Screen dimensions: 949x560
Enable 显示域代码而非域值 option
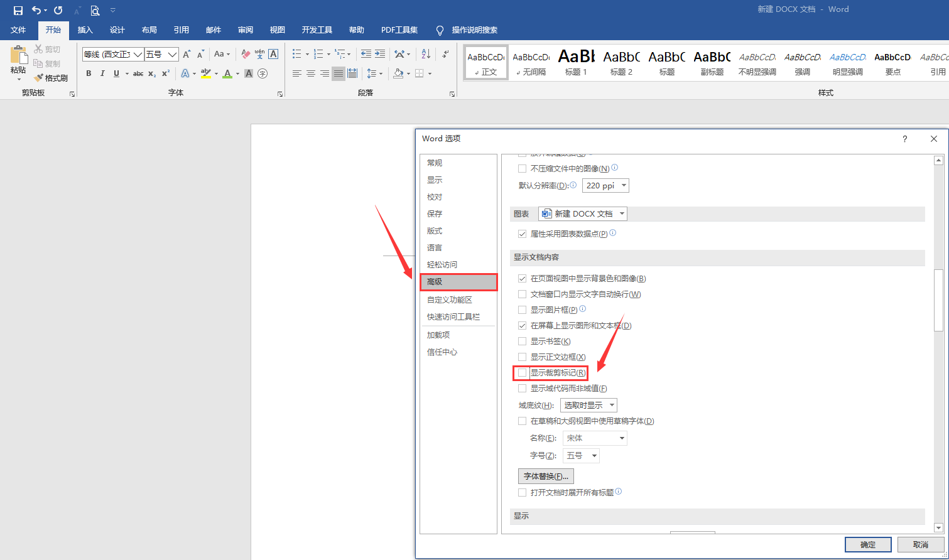pyautogui.click(x=522, y=389)
